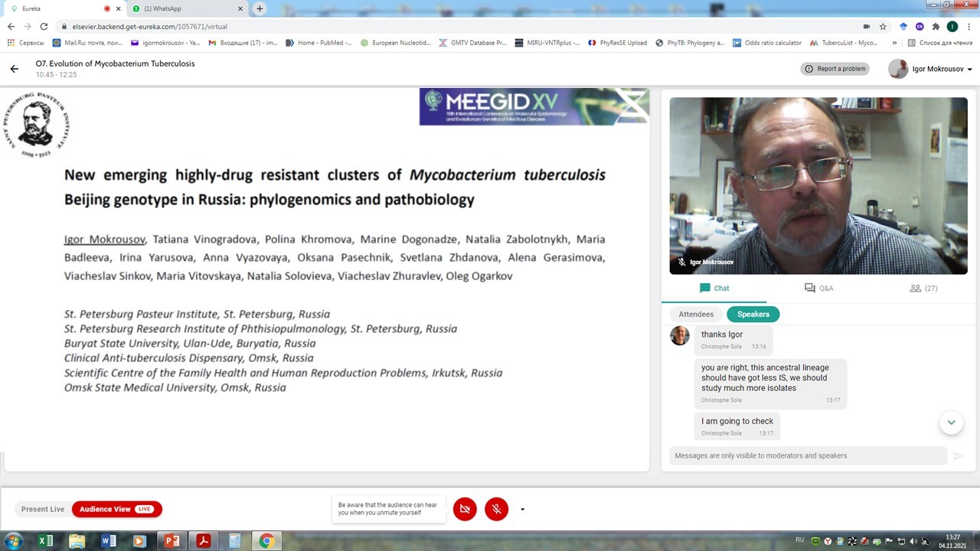Open the MIRU-VNTRplus bookmark

click(x=547, y=43)
